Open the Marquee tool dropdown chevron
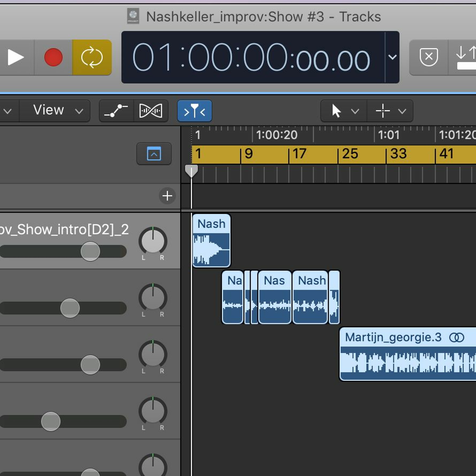The image size is (476, 476). [402, 111]
